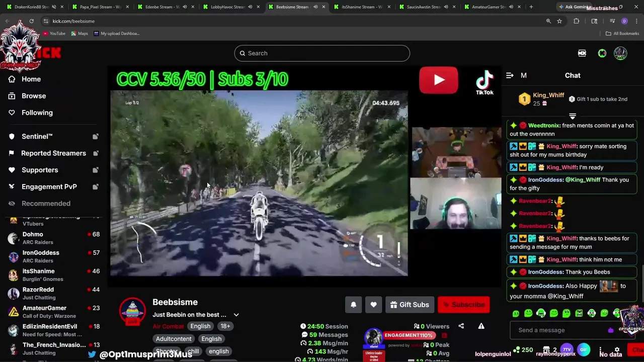Open the Beebsisme channel avatar
The image size is (644, 362).
click(133, 312)
